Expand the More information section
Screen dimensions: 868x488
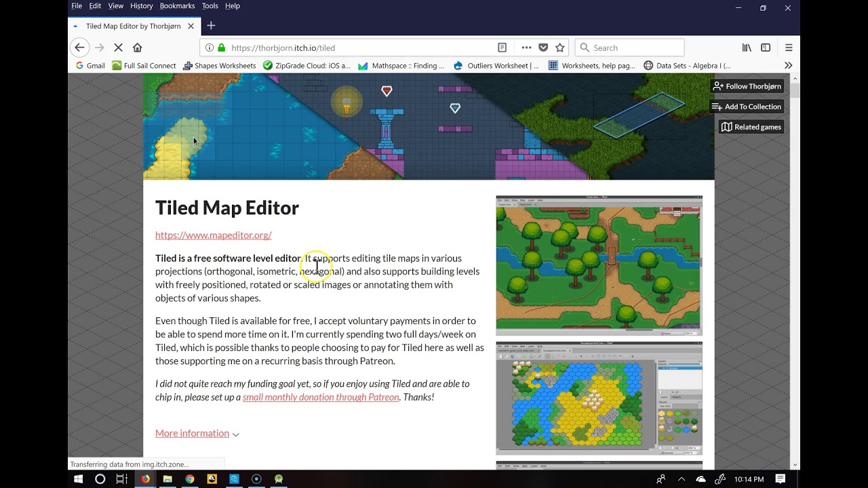click(x=197, y=433)
